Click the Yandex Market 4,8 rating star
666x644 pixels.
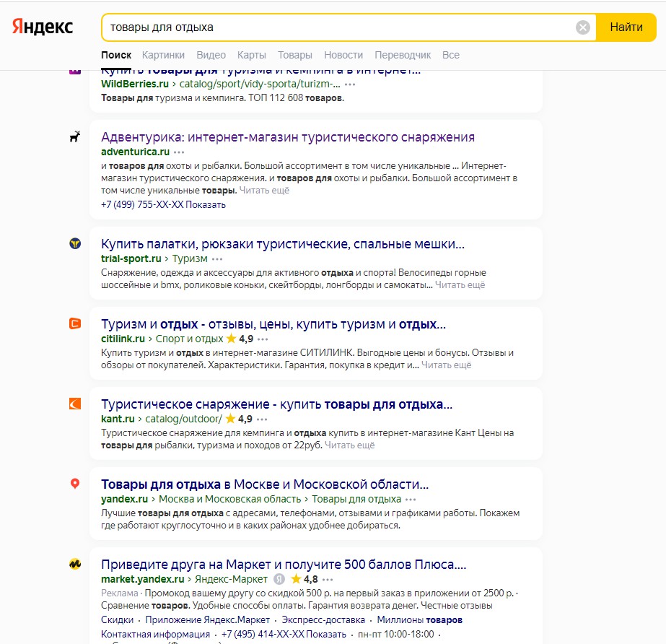pyautogui.click(x=296, y=578)
